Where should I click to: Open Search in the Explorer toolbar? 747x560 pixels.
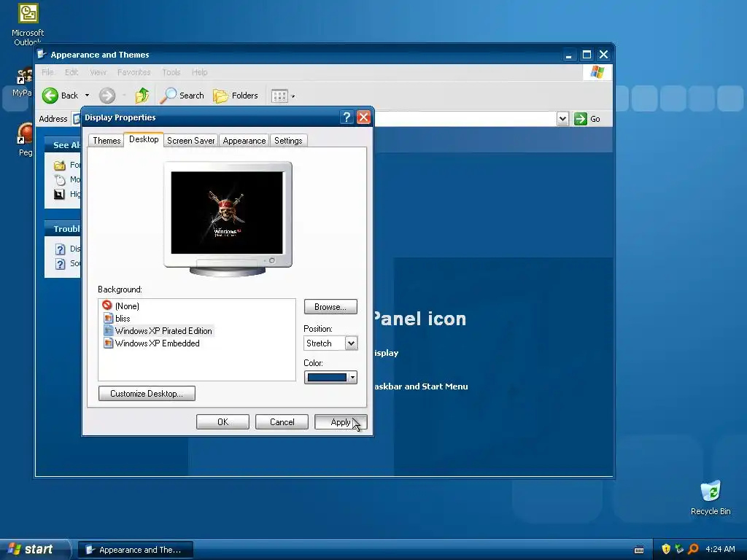coord(182,96)
